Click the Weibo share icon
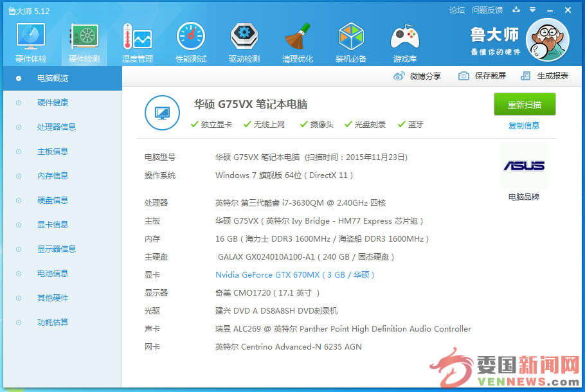The image size is (585, 392). coord(399,76)
